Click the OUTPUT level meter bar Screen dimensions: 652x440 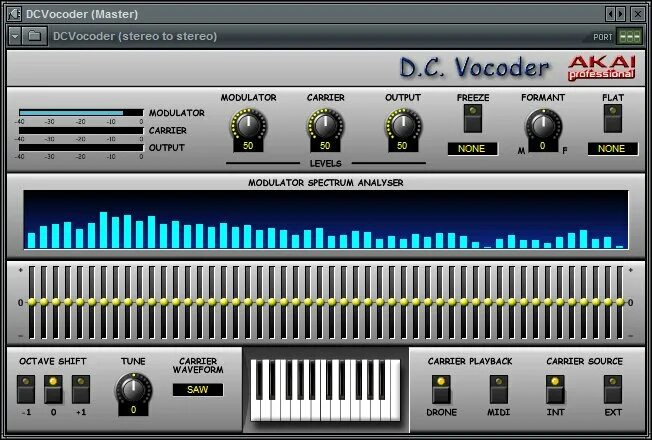(x=81, y=148)
